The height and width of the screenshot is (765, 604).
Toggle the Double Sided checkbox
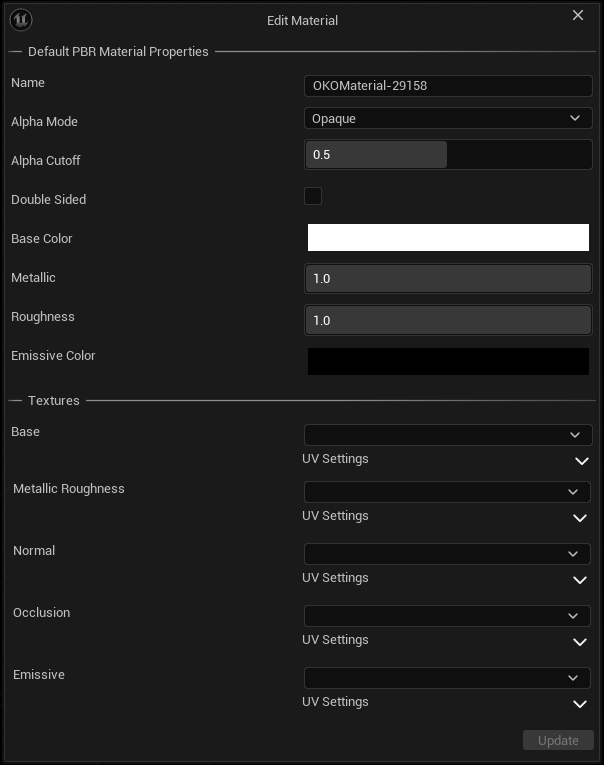pyautogui.click(x=313, y=196)
